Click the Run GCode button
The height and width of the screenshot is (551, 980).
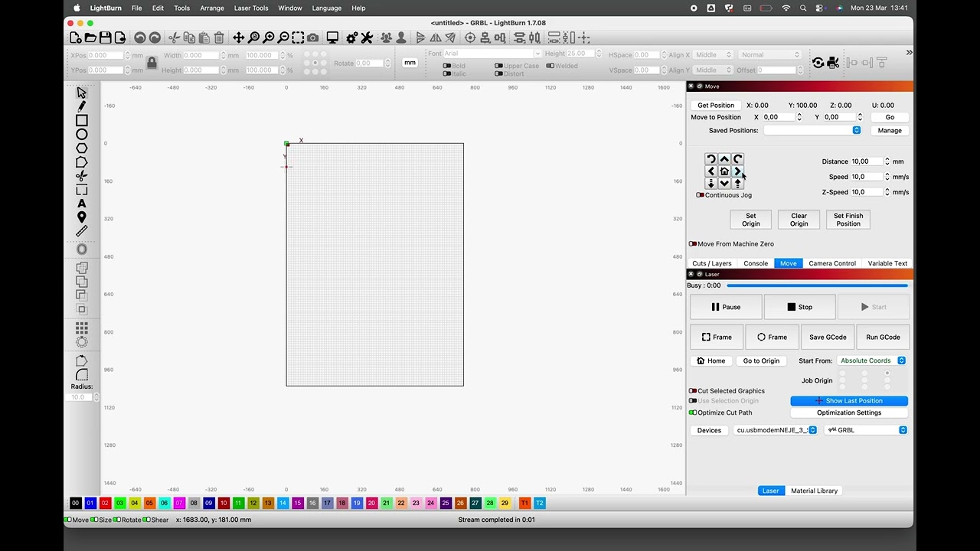(x=883, y=337)
